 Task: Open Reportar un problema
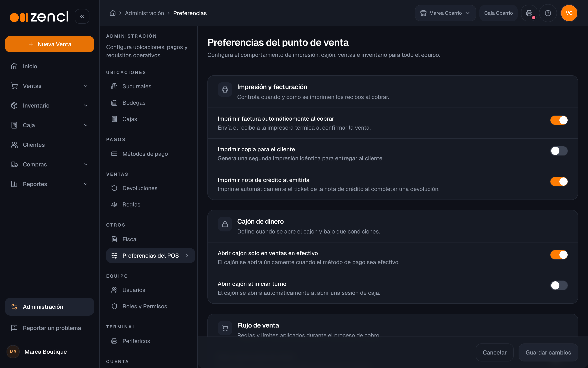[x=50, y=328]
